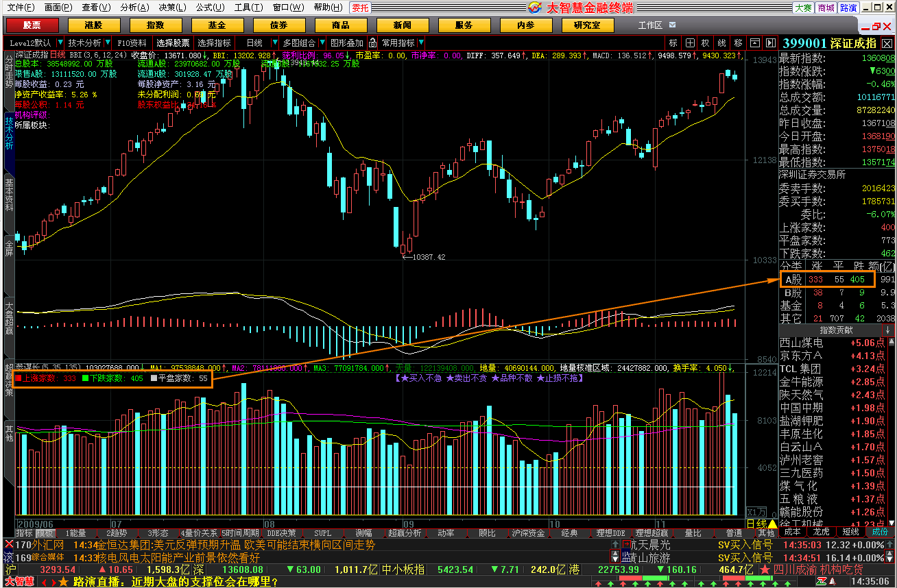Click the 路演 button in title bar

[x=848, y=8]
